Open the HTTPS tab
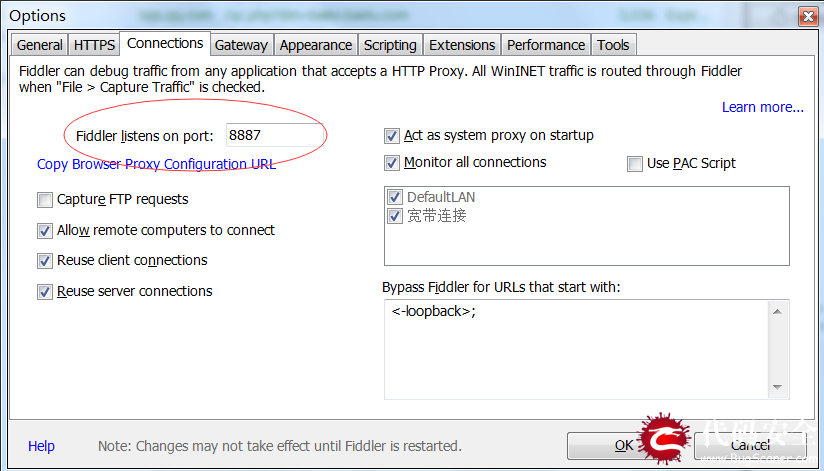Viewport: 824px width, 471px height. 94,45
